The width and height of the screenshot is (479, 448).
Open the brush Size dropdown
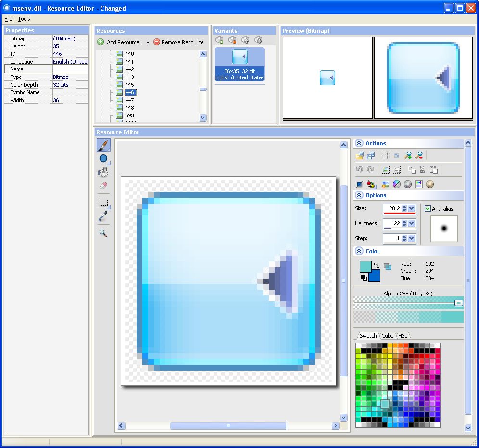[411, 208]
